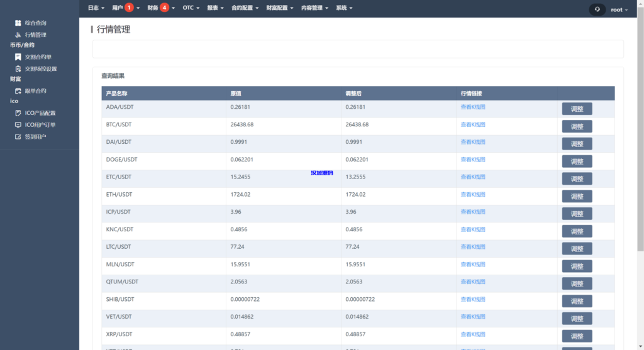The width and height of the screenshot is (644, 350).
Task: Click the ICO用户订单 message icon
Action: (18, 125)
